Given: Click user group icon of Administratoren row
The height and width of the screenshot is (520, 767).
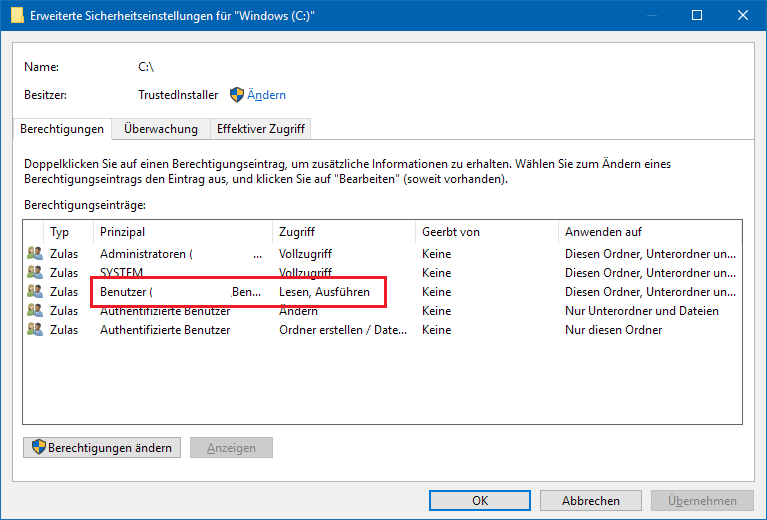Looking at the screenshot, I should click(35, 253).
